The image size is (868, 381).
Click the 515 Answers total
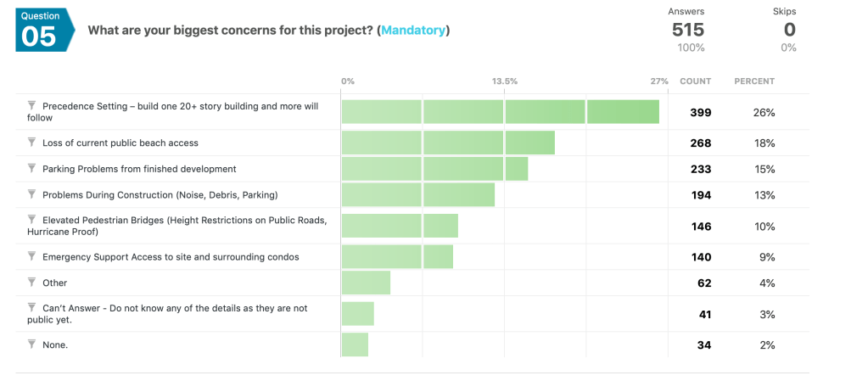point(688,30)
